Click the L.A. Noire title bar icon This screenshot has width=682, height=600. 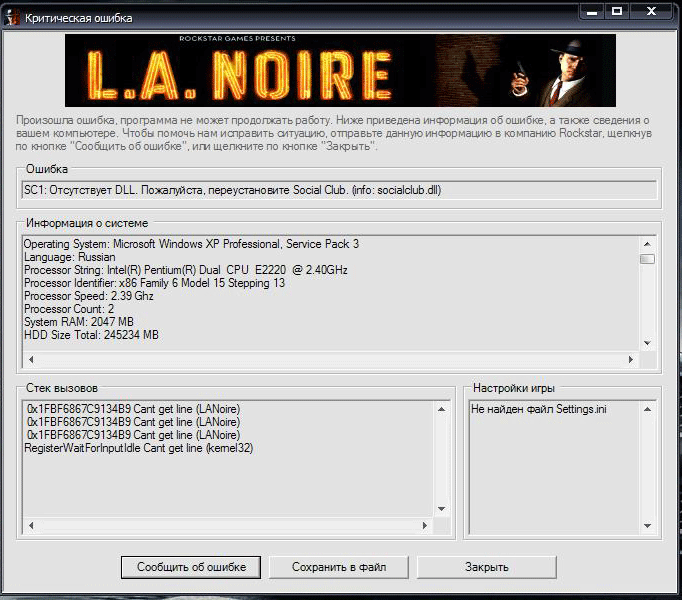[x=13, y=18]
